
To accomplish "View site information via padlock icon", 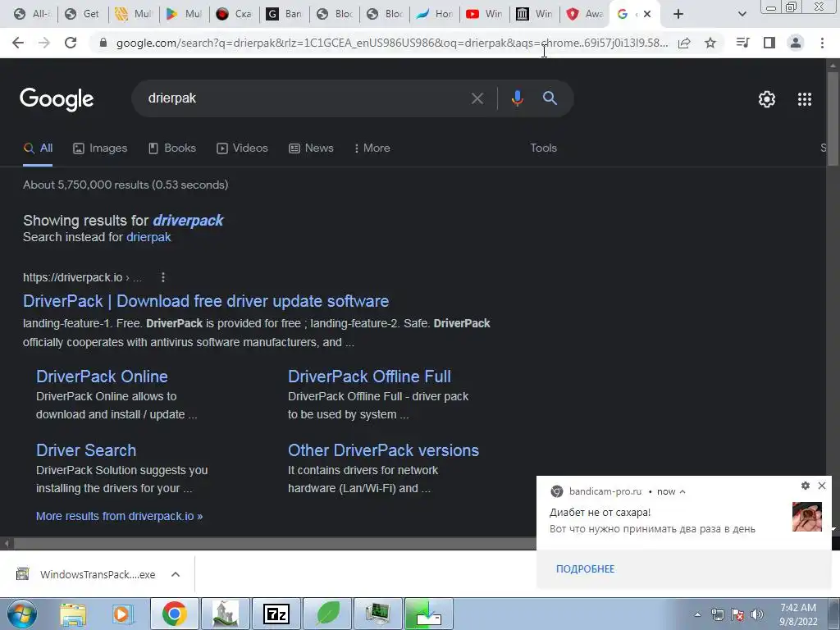I will (x=103, y=43).
